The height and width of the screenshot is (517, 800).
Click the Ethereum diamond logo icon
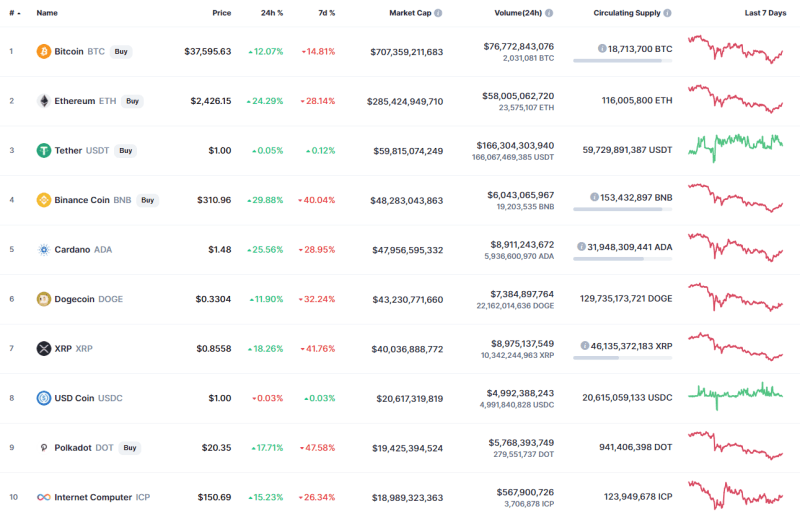tap(44, 101)
